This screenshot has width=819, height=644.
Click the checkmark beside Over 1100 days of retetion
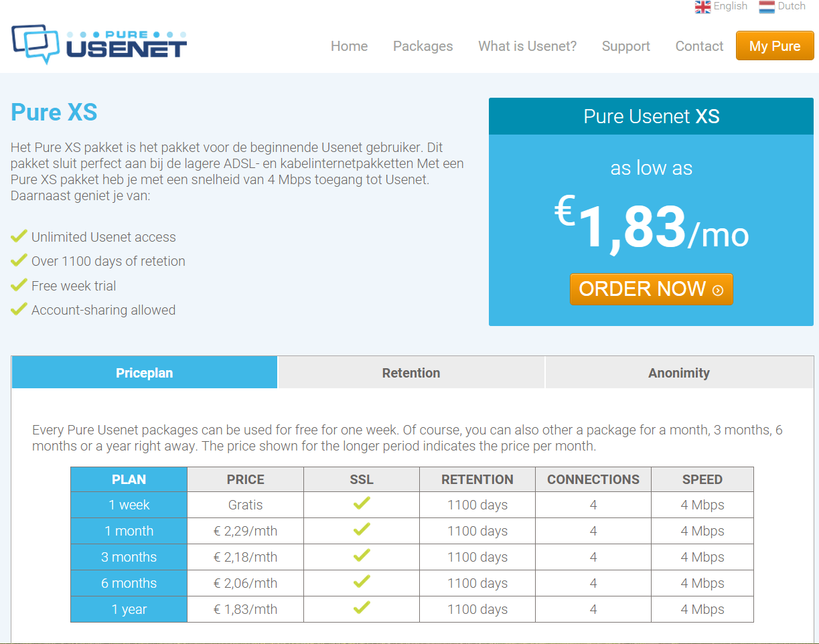click(x=19, y=260)
